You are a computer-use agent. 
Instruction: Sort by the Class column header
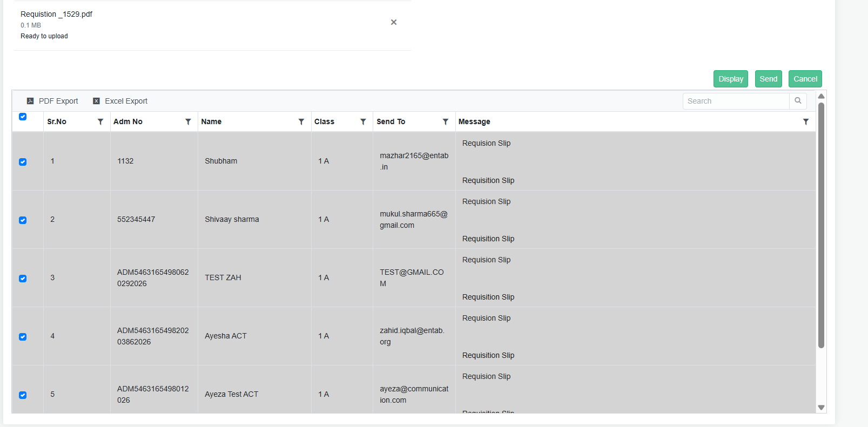(324, 121)
